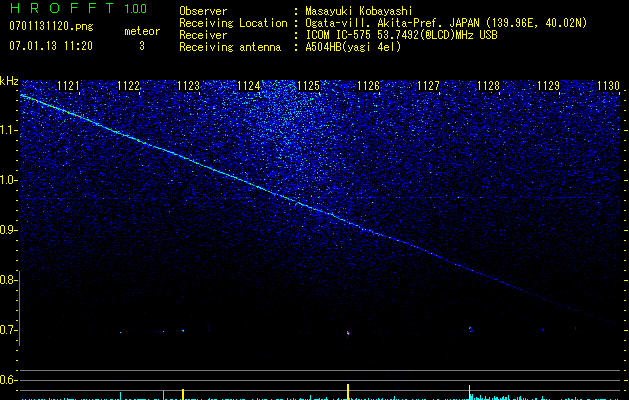Click the Receiver label
Screen dimensions: 629x400
click(x=203, y=35)
